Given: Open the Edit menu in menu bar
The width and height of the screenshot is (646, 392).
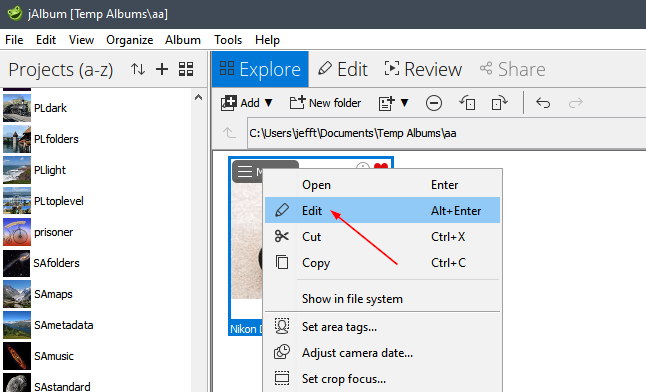Looking at the screenshot, I should tap(46, 40).
